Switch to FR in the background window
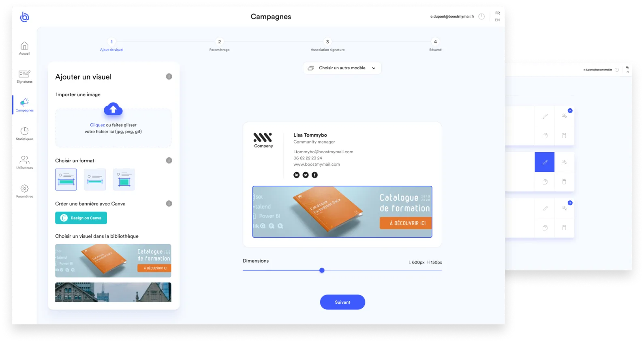This screenshot has height=343, width=644. click(627, 68)
